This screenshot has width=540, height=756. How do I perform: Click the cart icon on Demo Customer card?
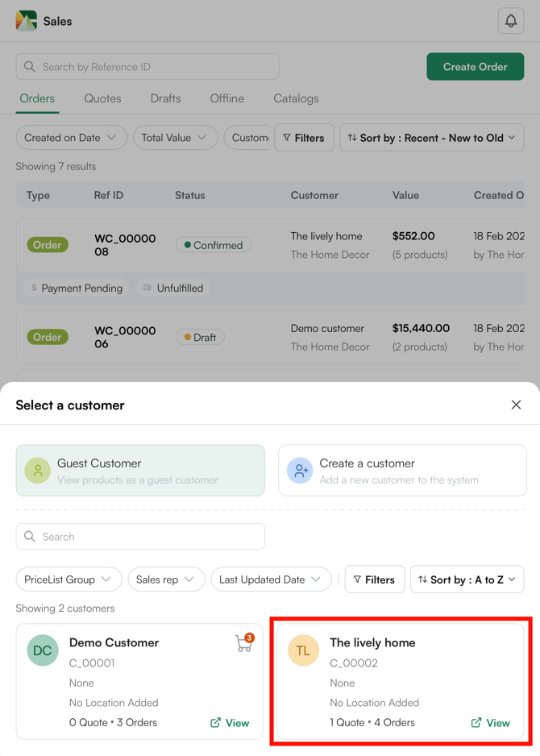[x=244, y=642]
